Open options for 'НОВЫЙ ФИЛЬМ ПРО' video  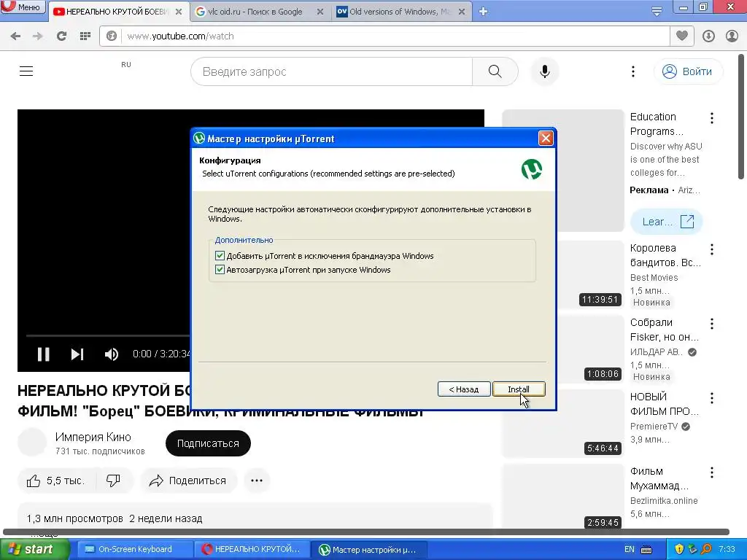pyautogui.click(x=712, y=398)
